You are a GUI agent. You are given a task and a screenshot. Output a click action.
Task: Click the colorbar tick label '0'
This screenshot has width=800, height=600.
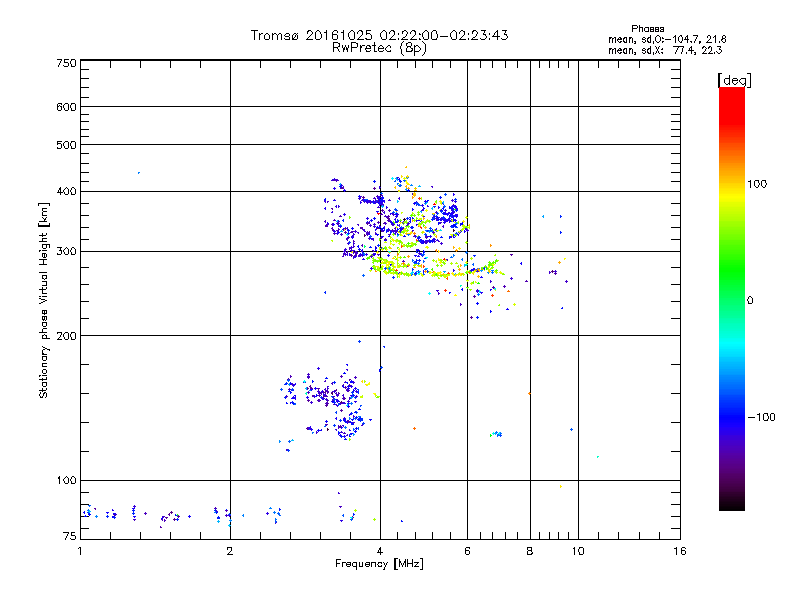pyautogui.click(x=749, y=301)
